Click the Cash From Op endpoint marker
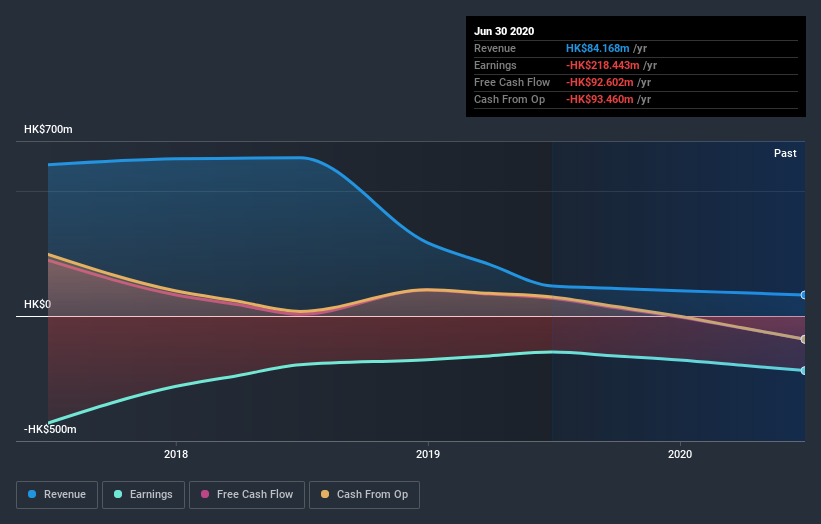The height and width of the screenshot is (524, 821). coord(804,339)
